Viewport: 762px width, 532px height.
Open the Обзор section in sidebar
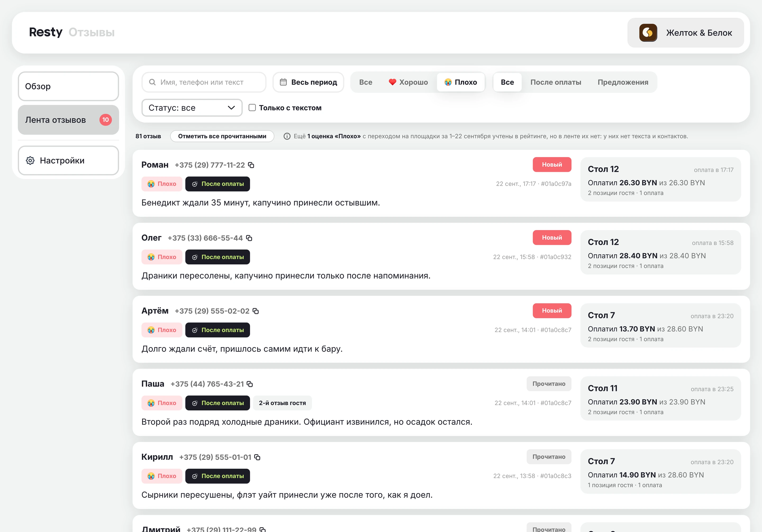(x=68, y=86)
